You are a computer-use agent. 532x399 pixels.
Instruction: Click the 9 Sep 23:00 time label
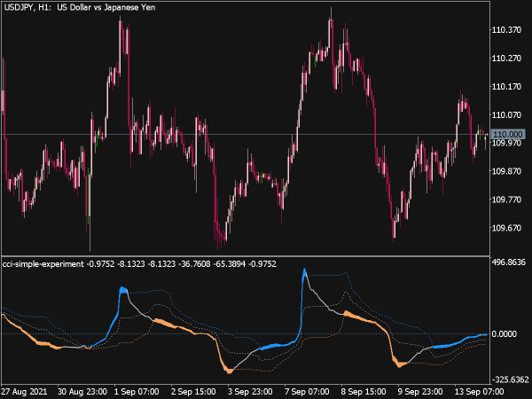[420, 392]
